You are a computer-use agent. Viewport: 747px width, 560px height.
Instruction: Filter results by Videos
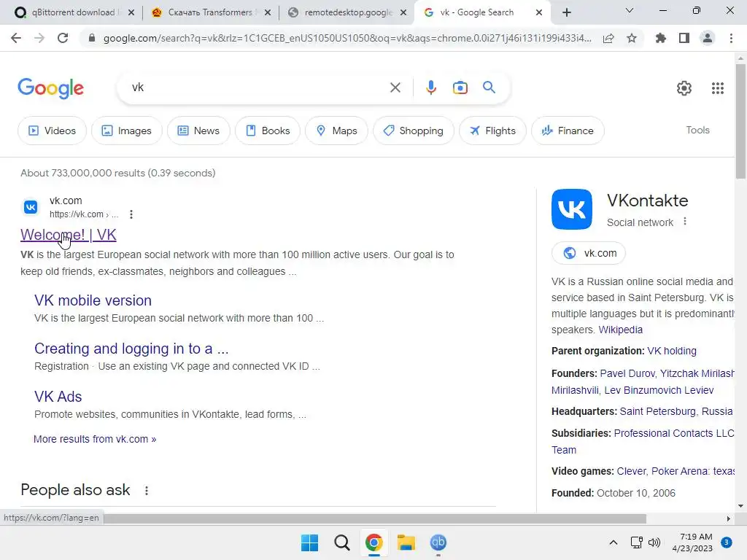coord(52,131)
